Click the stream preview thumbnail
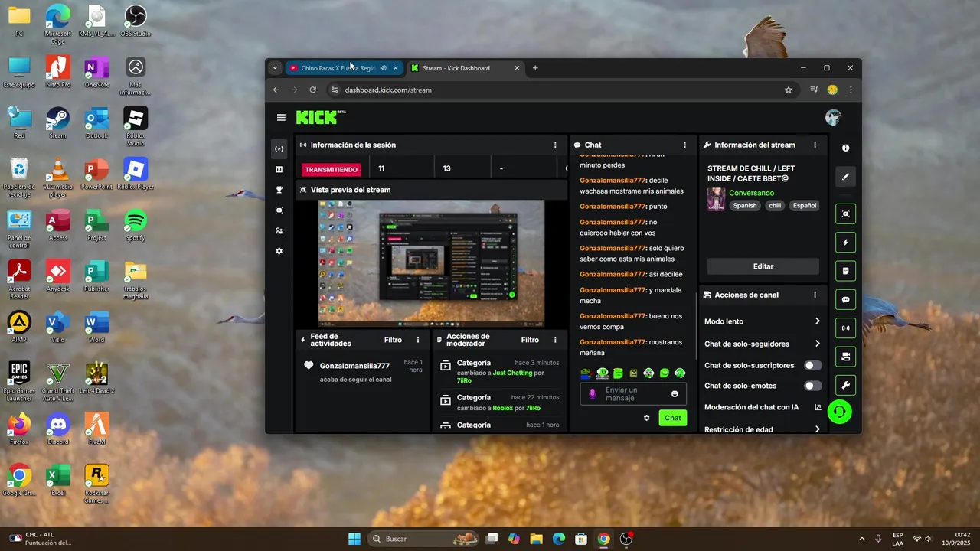The image size is (980, 551). (431, 263)
